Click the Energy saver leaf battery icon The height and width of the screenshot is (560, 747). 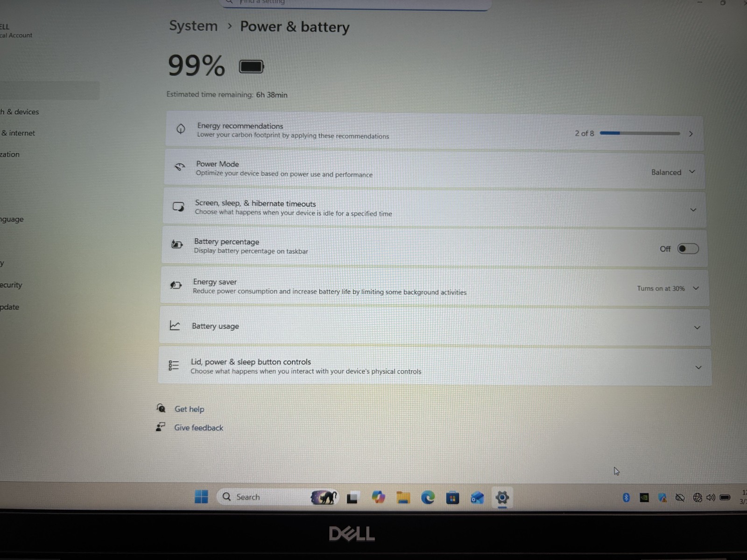click(176, 285)
